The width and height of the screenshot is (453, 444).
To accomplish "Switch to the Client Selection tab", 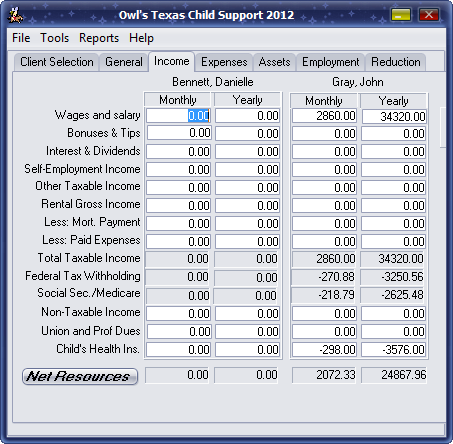I will pyautogui.click(x=57, y=62).
